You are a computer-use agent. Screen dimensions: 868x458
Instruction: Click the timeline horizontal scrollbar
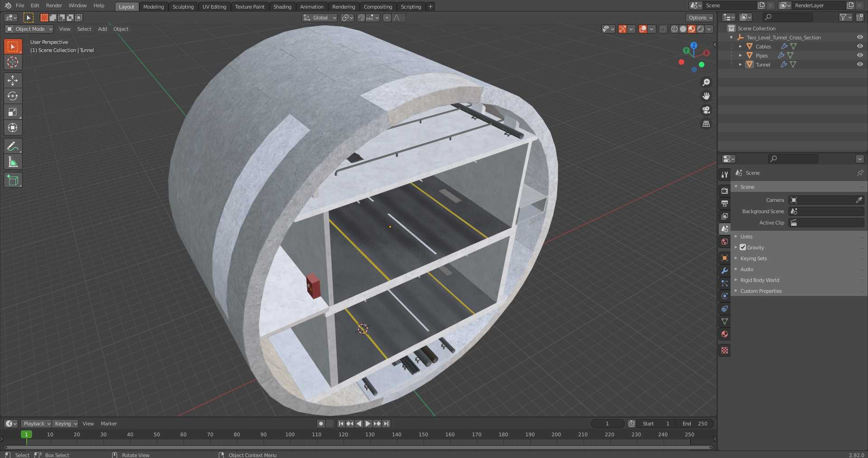[358, 448]
